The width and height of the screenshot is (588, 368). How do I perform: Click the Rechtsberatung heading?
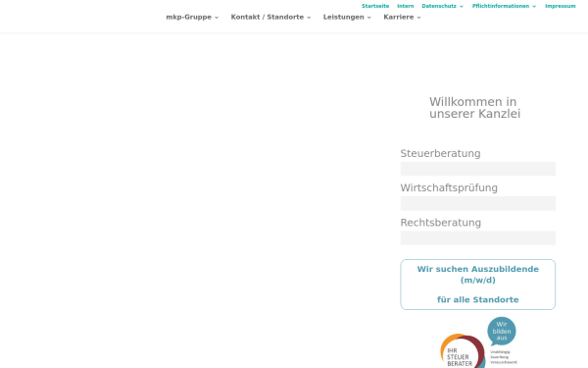(441, 223)
